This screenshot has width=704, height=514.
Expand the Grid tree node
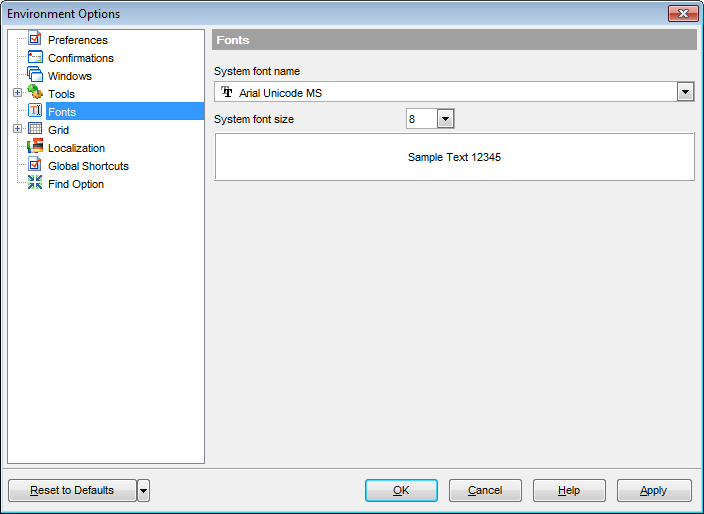(x=17, y=130)
